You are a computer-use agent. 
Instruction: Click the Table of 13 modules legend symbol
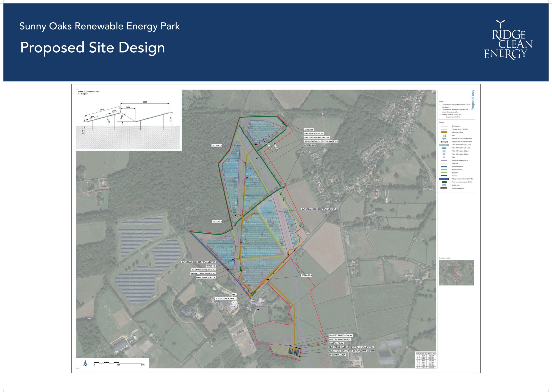[444, 148]
